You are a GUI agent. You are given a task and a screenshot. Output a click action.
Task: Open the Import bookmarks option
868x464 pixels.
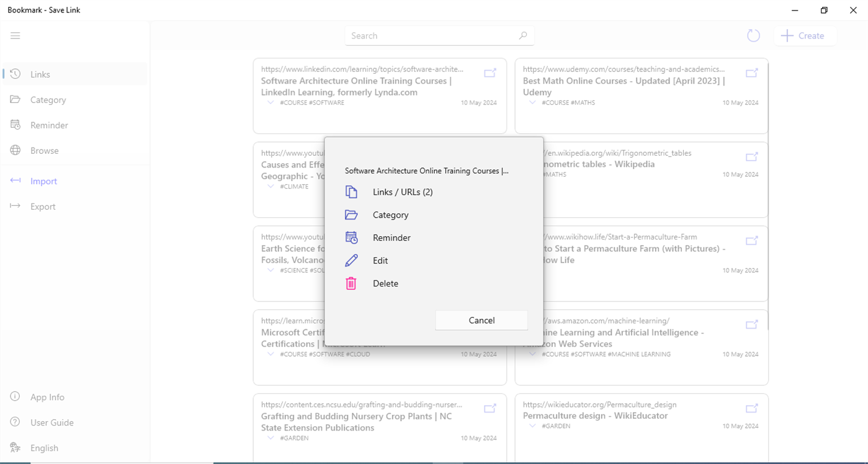click(43, 181)
